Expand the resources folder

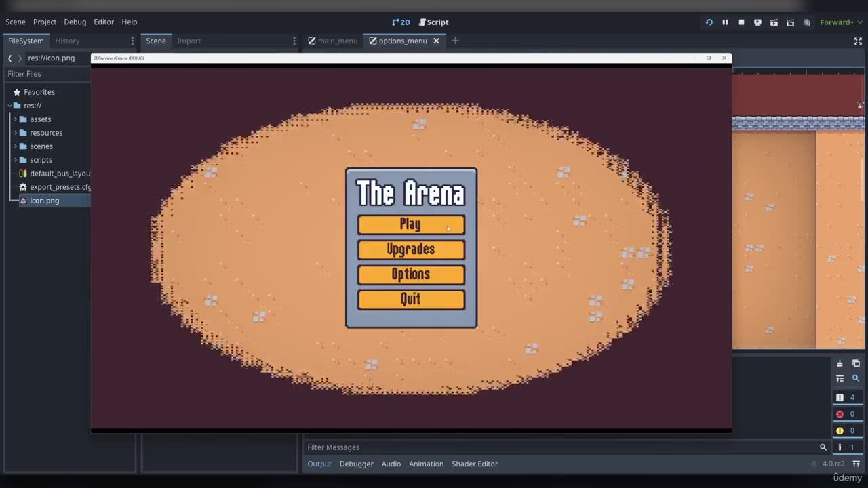tap(15, 133)
